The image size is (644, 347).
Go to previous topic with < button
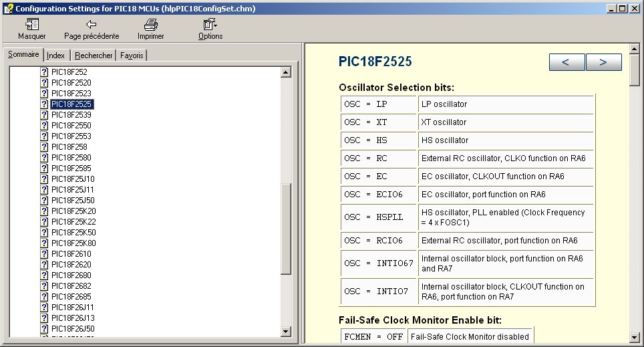tap(567, 62)
